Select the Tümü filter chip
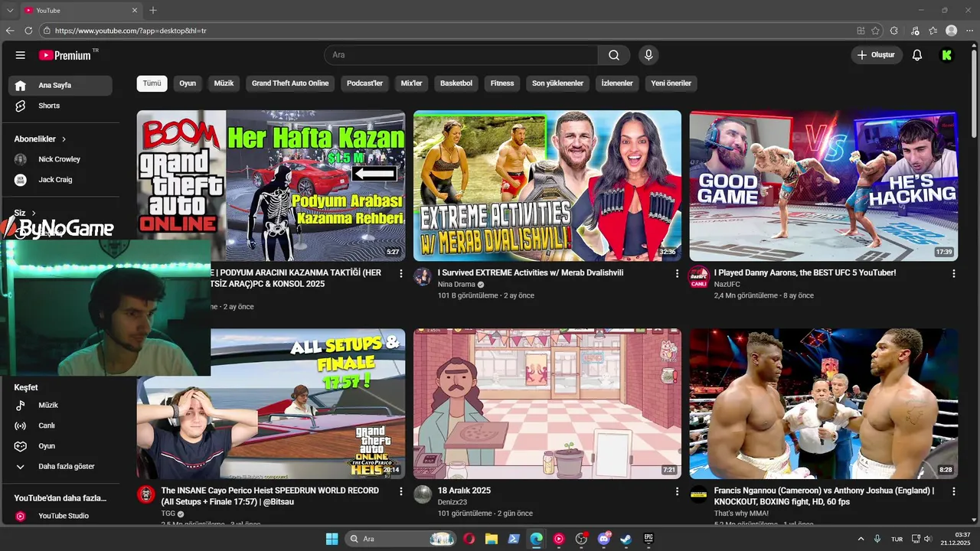This screenshot has height=551, width=980. point(152,83)
